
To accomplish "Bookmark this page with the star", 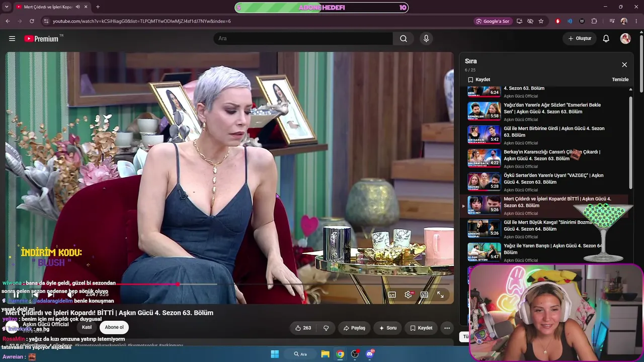I will point(541,21).
